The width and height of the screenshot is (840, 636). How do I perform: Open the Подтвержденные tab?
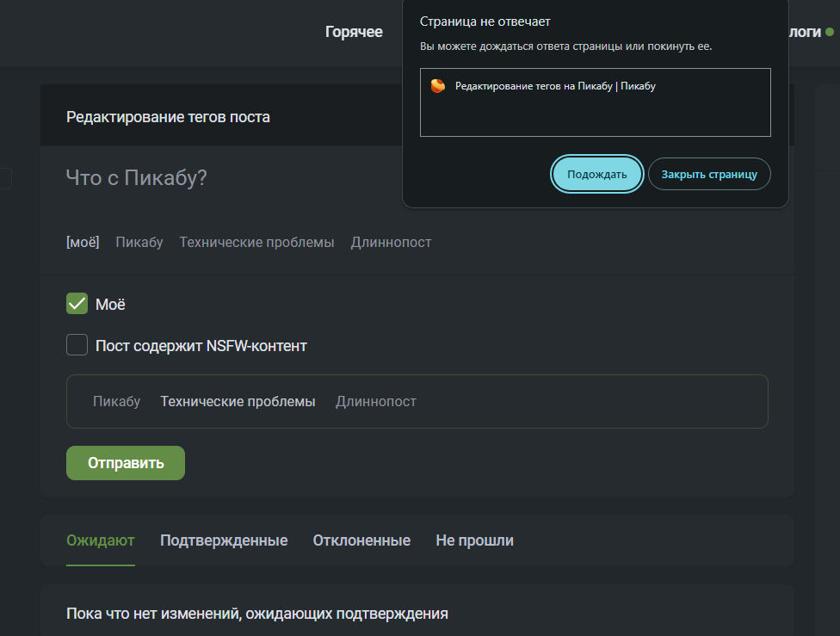click(x=224, y=540)
